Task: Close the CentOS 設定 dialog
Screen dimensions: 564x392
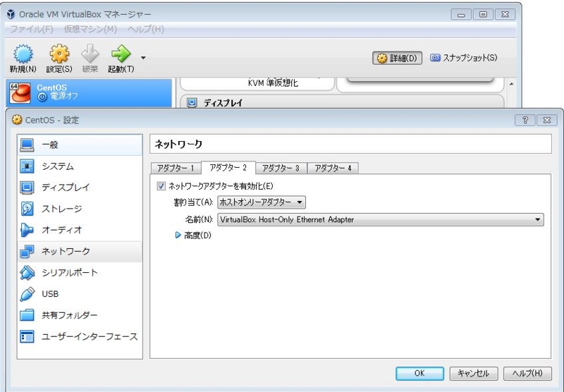Action: coord(547,120)
